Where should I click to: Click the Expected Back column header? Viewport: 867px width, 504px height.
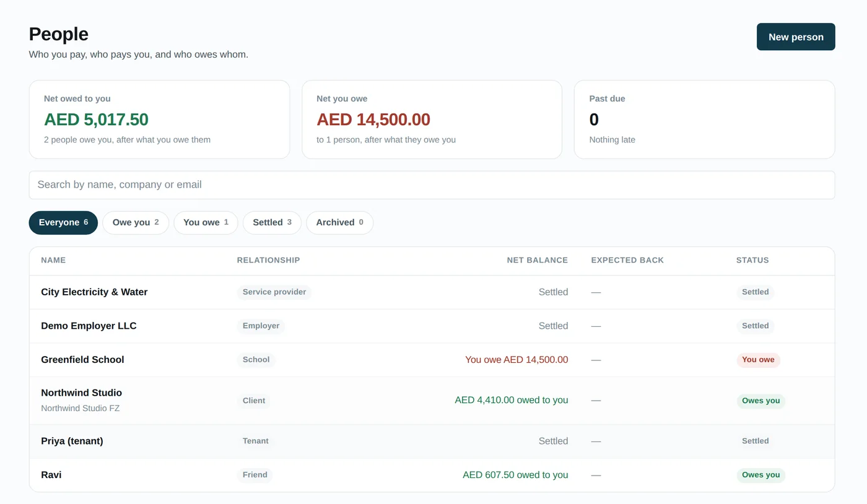(627, 260)
